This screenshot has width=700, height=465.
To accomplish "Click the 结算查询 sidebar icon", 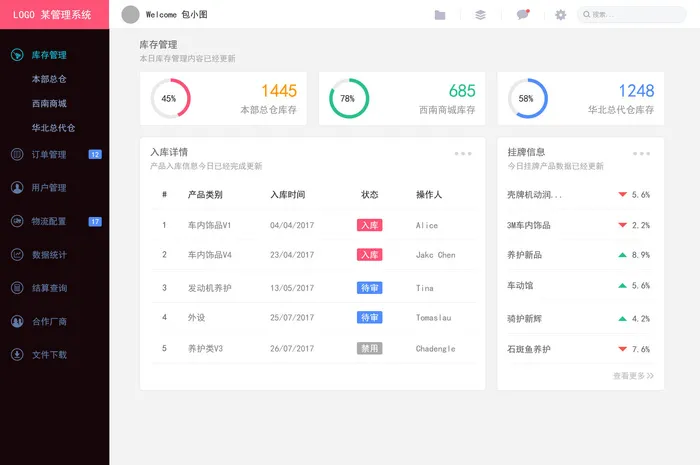I will pos(17,288).
